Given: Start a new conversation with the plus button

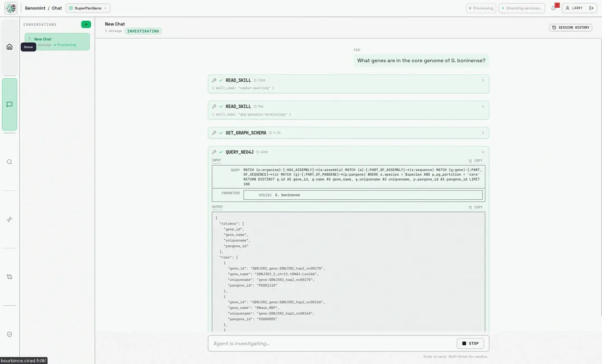Looking at the screenshot, I should click(x=86, y=24).
